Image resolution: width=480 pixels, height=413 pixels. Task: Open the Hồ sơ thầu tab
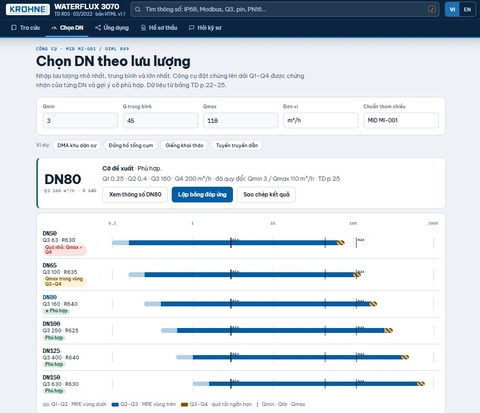(159, 28)
